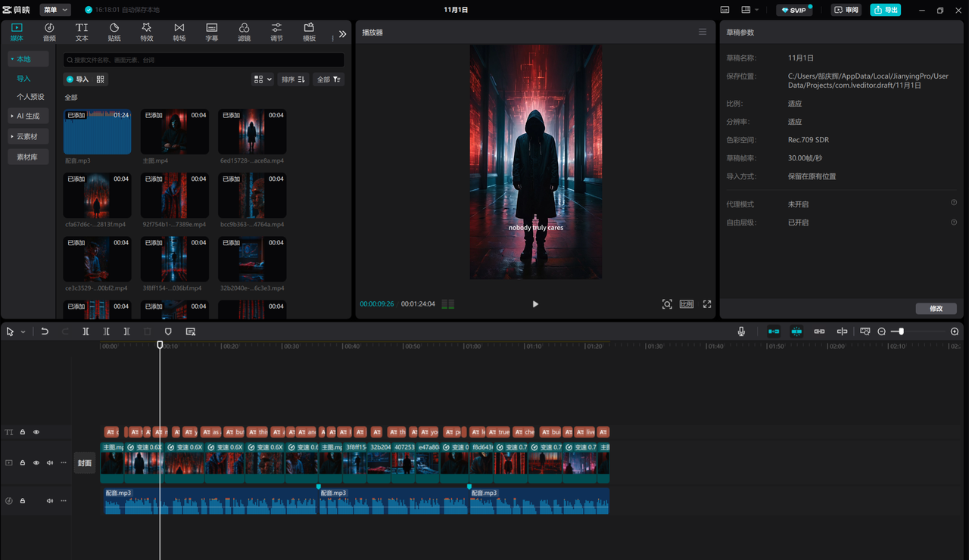Click the microphone voiceover record icon
The width and height of the screenshot is (969, 560).
click(741, 331)
